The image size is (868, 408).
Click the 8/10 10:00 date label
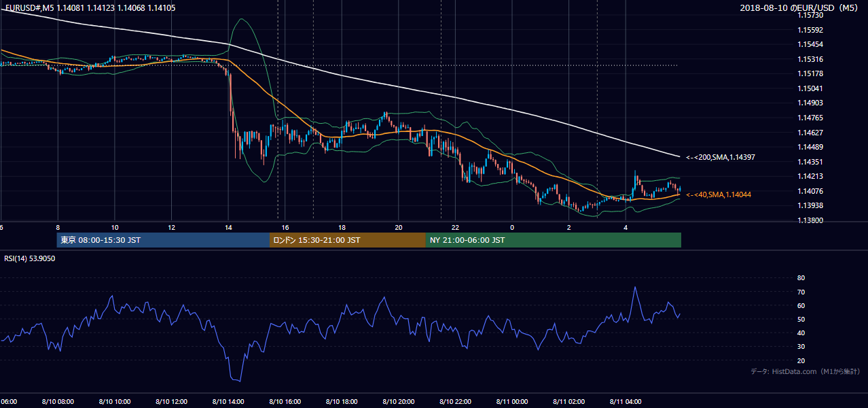point(115,401)
